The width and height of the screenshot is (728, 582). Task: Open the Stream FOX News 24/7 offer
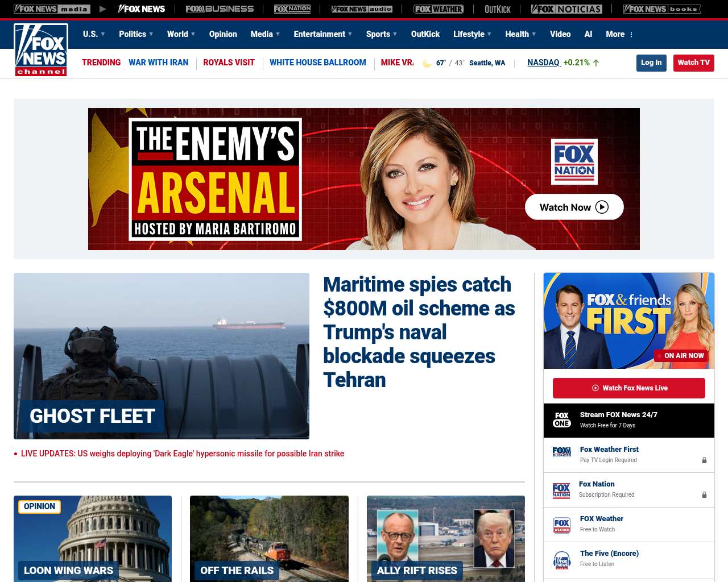[x=629, y=421]
